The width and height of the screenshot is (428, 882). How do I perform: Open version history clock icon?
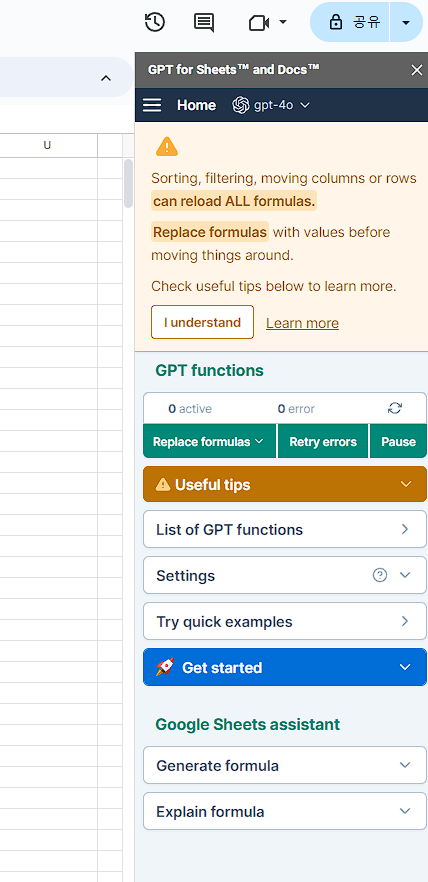(x=155, y=22)
